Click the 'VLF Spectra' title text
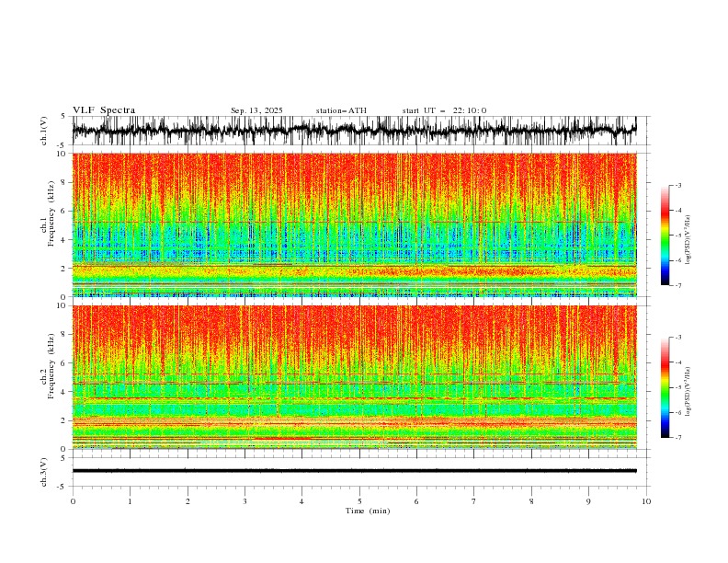Screen dimensions: 728x563 tap(104, 110)
